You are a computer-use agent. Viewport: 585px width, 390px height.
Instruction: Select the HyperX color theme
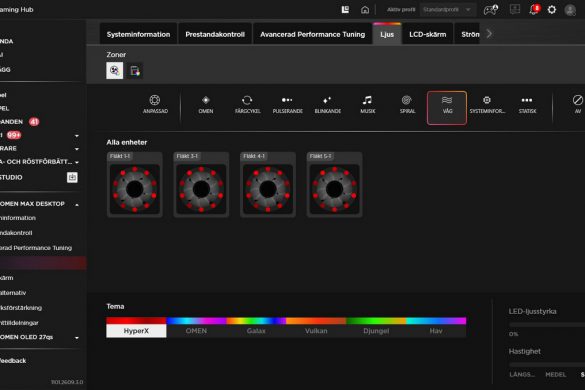click(136, 327)
